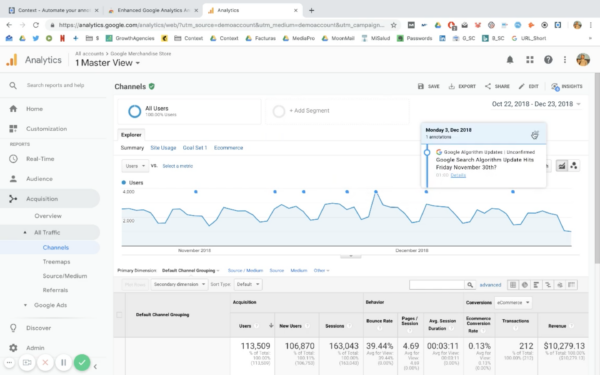The image size is (600, 375).
Task: Open Customization in the sidebar
Action: (46, 129)
